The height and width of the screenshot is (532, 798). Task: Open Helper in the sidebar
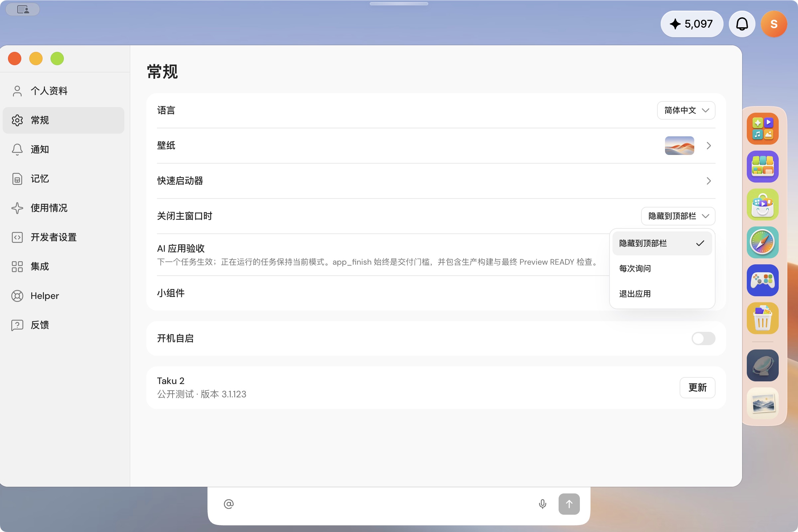click(x=64, y=296)
